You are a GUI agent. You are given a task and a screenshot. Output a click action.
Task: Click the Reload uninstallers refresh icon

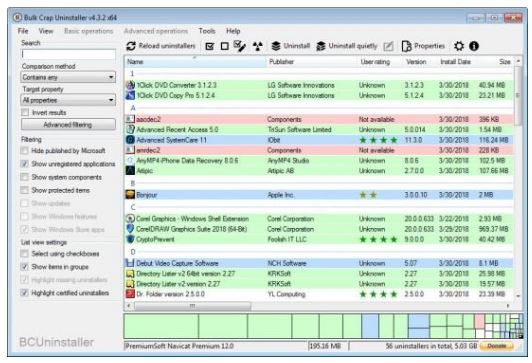(x=131, y=46)
